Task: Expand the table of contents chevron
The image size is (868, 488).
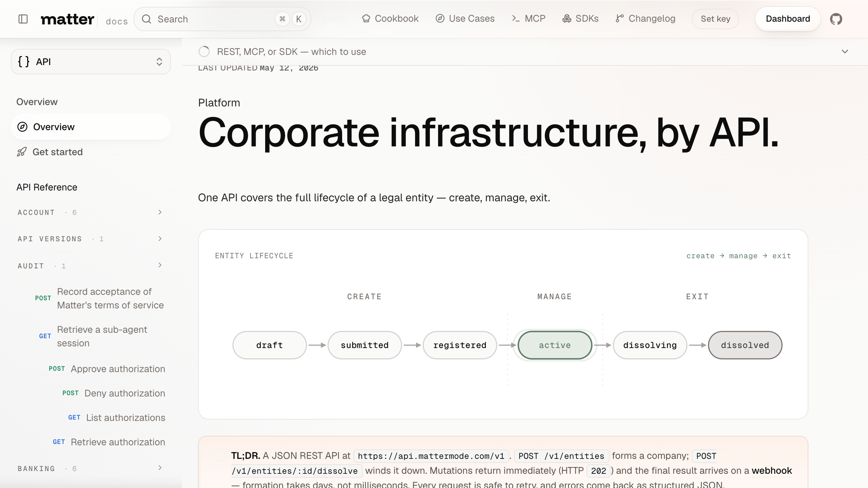Action: coord(845,52)
